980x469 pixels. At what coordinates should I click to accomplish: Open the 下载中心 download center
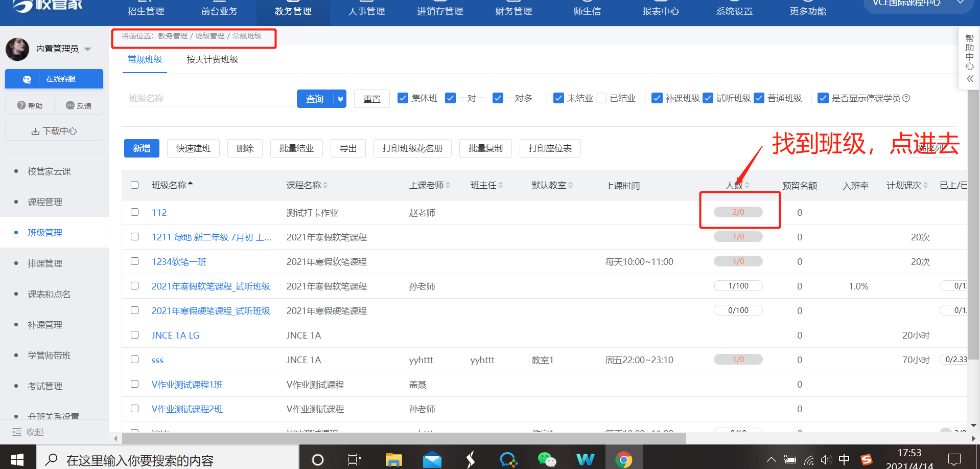pyautogui.click(x=54, y=131)
